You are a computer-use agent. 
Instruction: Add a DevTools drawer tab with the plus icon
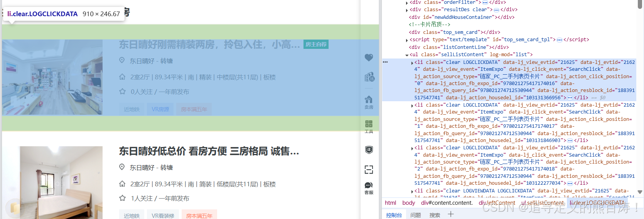(450, 214)
